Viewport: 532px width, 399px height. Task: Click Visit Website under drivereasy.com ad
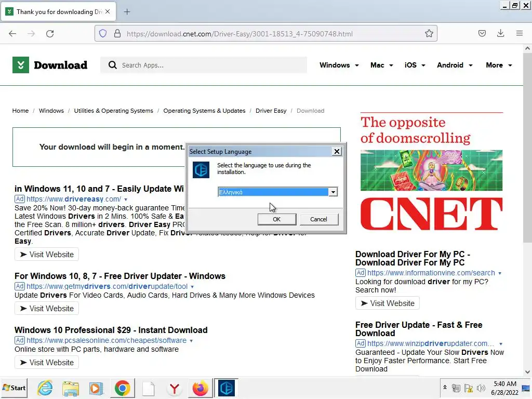tap(46, 255)
